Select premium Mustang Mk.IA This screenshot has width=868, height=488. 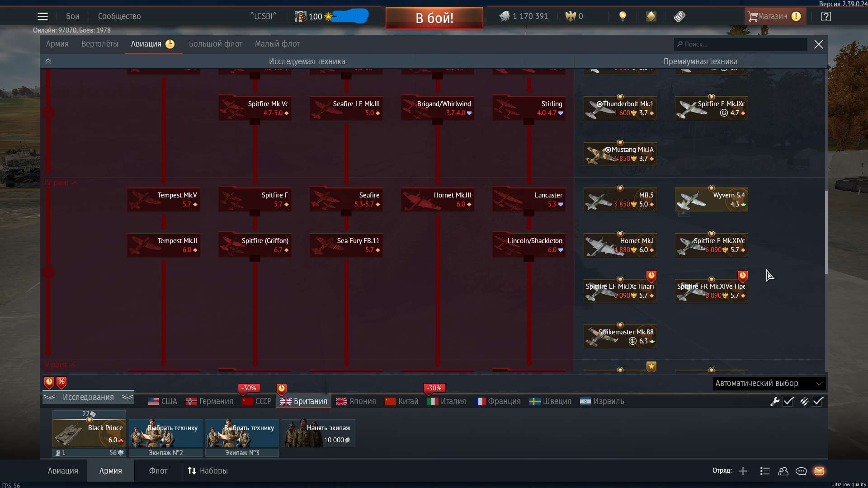[x=620, y=154]
